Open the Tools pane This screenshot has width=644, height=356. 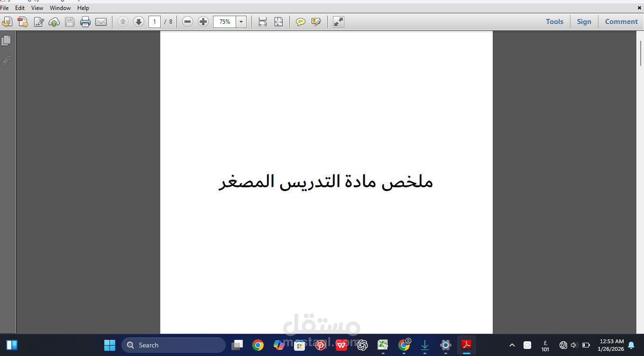554,22
